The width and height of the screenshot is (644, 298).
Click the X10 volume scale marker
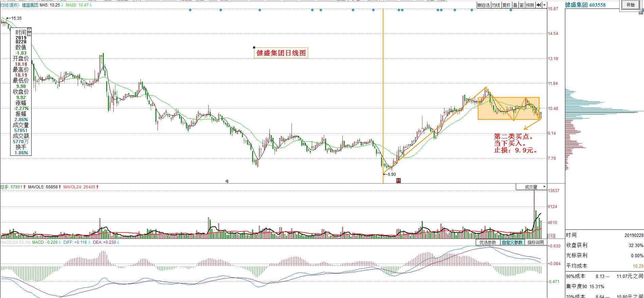551,236
